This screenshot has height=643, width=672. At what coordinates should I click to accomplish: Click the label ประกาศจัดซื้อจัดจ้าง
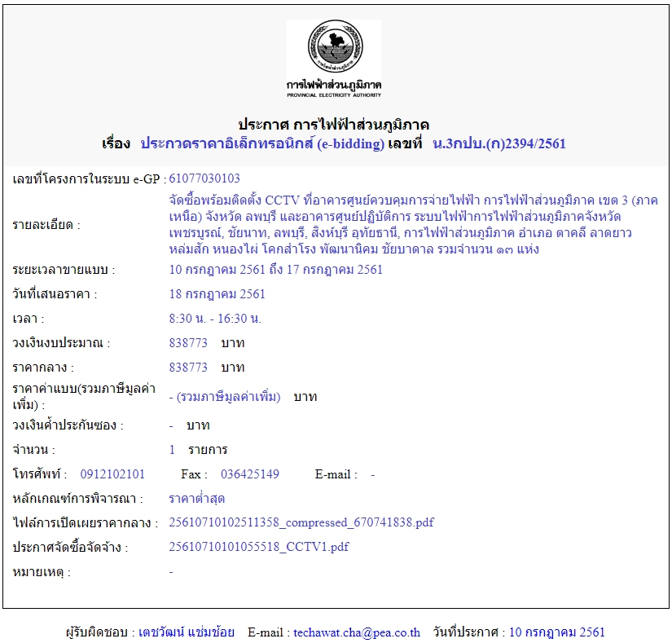70,548
